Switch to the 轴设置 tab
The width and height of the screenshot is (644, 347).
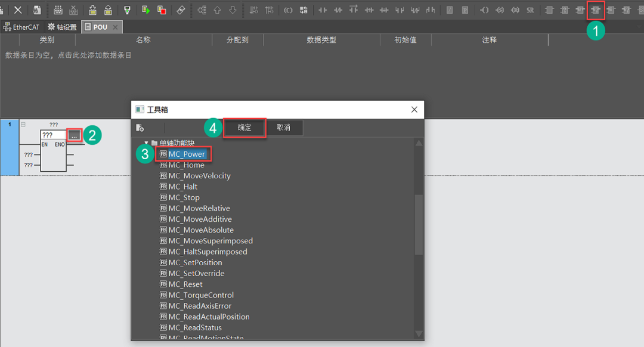pos(63,27)
